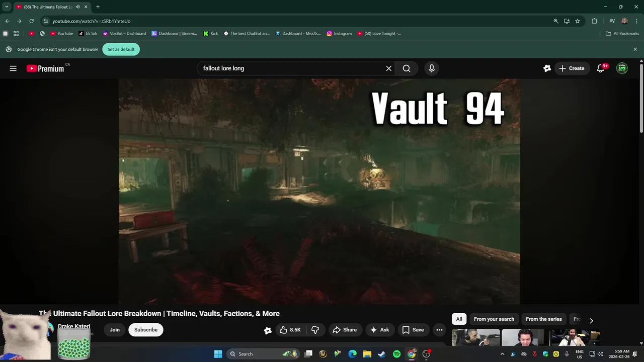
Task: Run search with the magnifier button
Action: pos(407,68)
